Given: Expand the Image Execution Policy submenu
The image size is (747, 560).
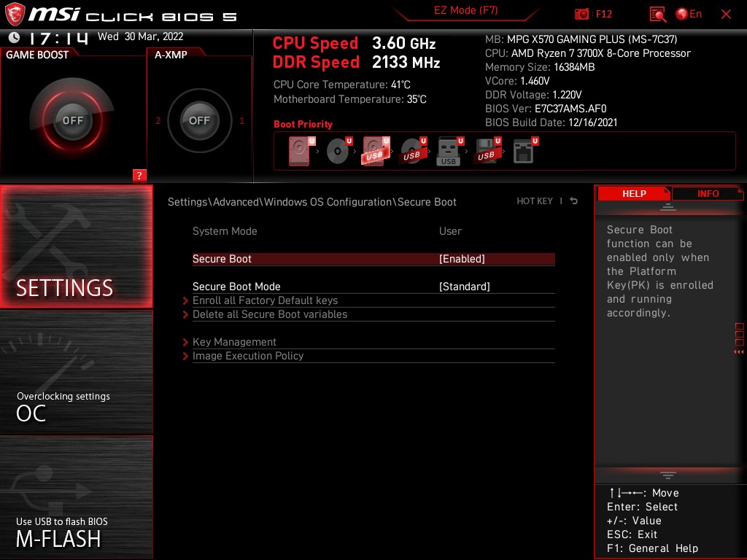Looking at the screenshot, I should point(248,356).
